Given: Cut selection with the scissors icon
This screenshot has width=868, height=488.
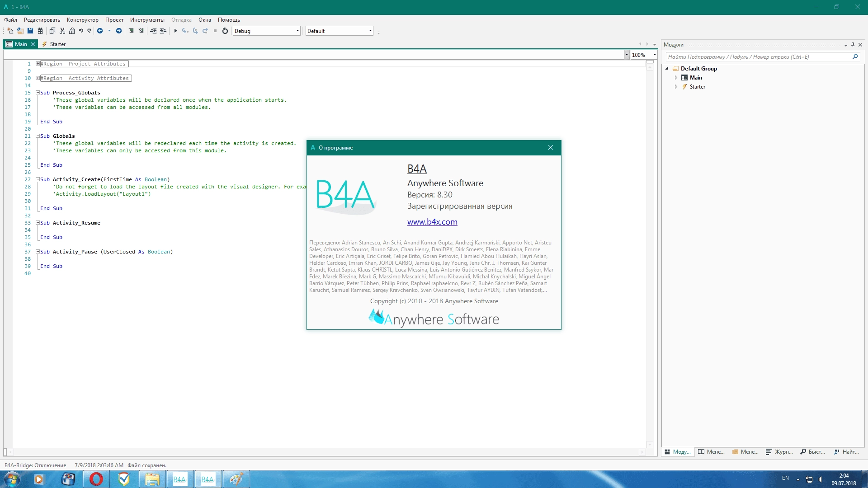Looking at the screenshot, I should 62,31.
